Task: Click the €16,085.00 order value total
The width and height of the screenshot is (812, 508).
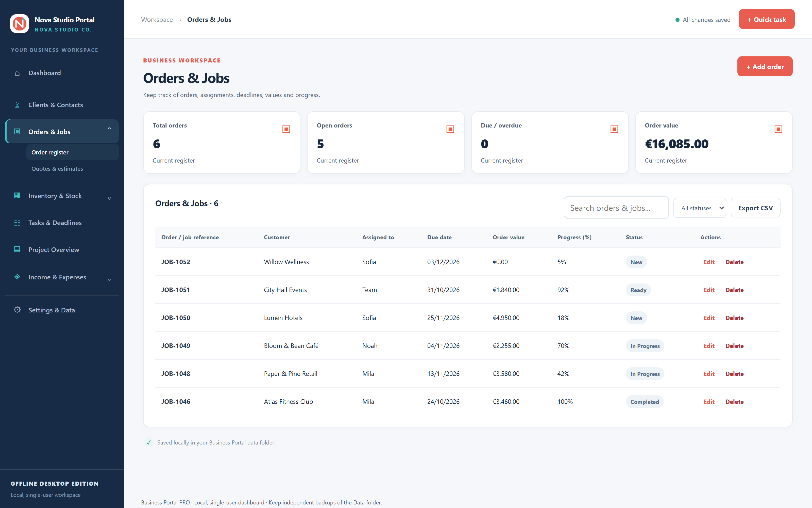Action: point(676,144)
